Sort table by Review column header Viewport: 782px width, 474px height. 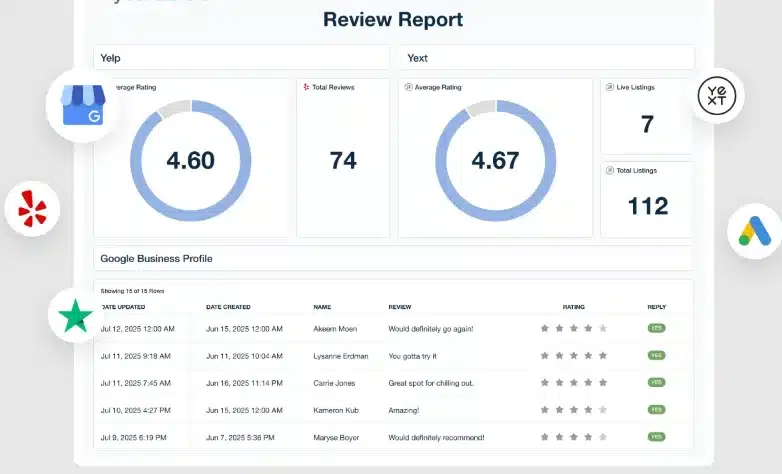400,307
